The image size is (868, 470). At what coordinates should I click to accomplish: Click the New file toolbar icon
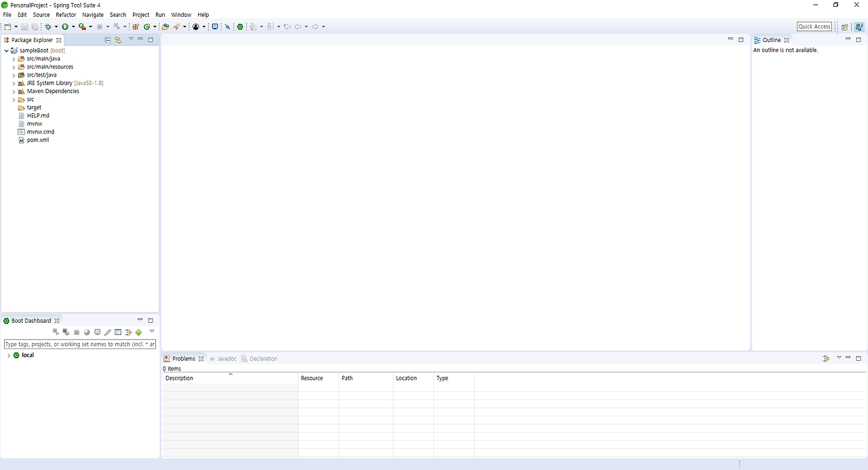point(7,26)
